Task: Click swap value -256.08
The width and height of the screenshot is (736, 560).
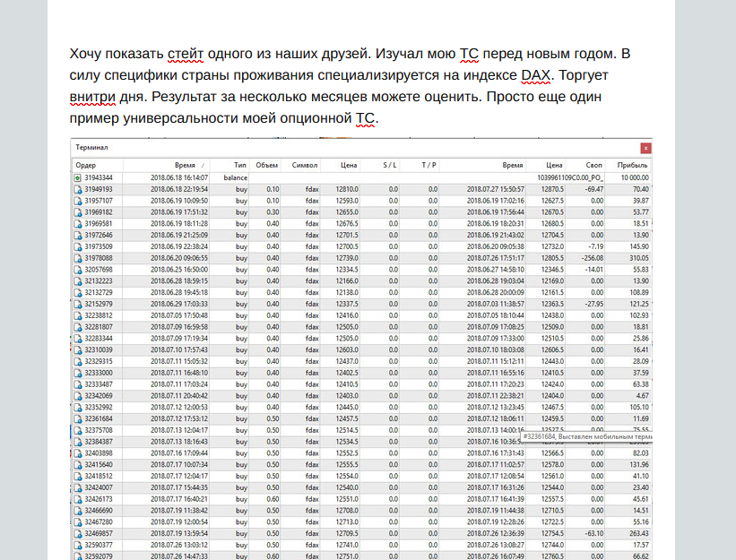Action: click(x=593, y=258)
